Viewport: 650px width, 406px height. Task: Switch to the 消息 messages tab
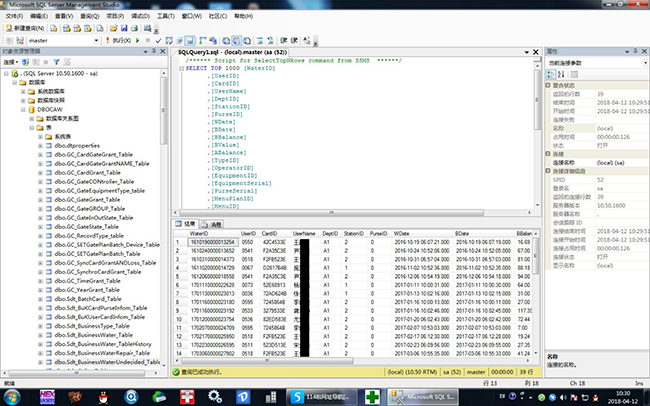[212, 224]
